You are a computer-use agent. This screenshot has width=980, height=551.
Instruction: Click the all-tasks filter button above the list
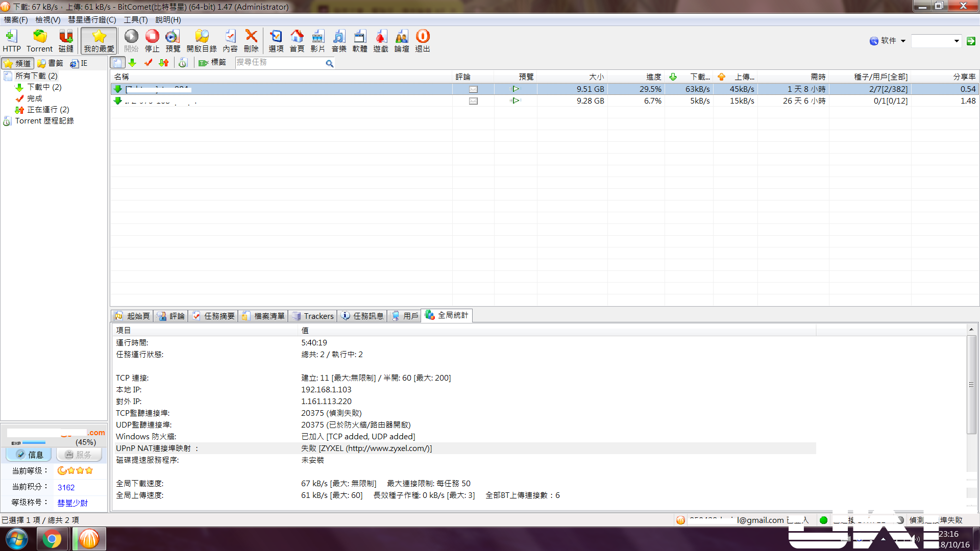pyautogui.click(x=118, y=63)
